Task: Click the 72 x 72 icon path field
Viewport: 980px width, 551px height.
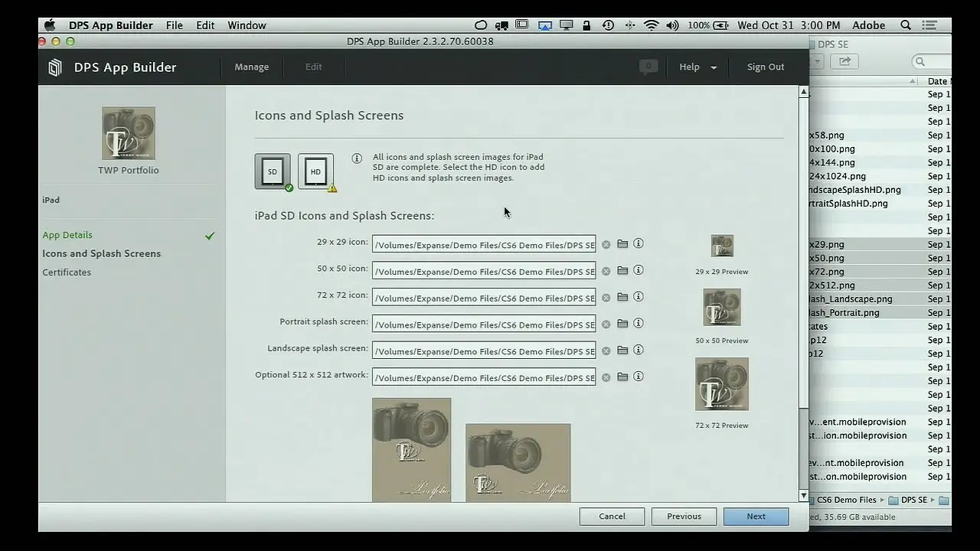Action: point(484,298)
